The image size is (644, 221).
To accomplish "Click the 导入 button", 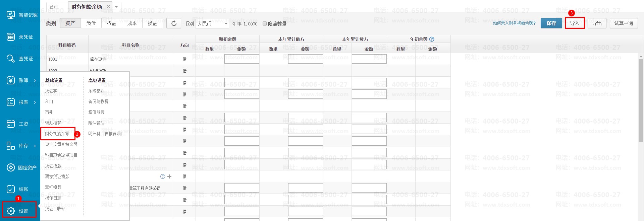I will click(x=575, y=23).
